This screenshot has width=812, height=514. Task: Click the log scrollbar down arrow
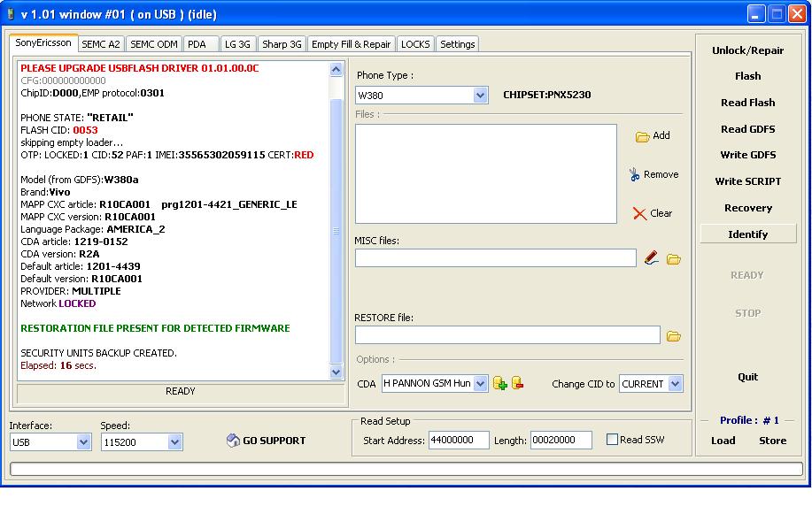tap(336, 372)
